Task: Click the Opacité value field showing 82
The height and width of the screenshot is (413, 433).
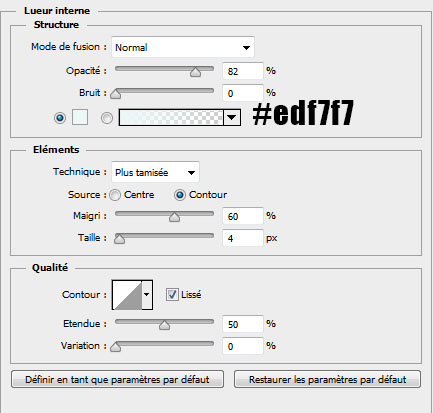Action: coord(243,71)
